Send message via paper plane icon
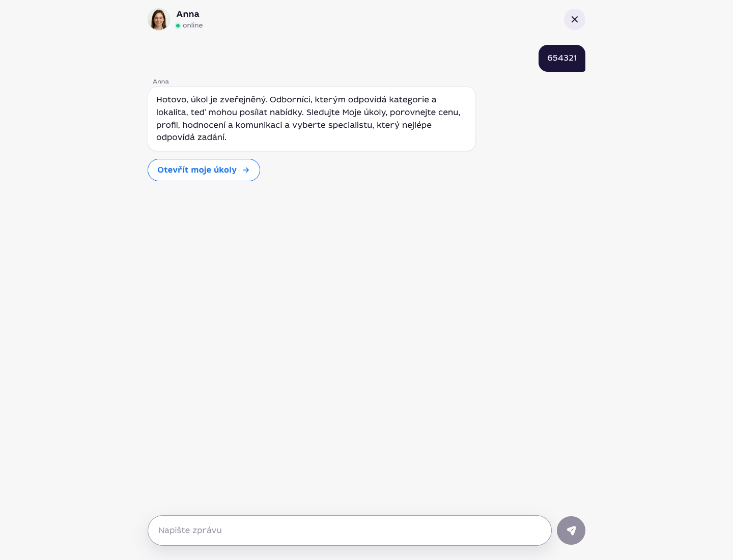 click(571, 530)
